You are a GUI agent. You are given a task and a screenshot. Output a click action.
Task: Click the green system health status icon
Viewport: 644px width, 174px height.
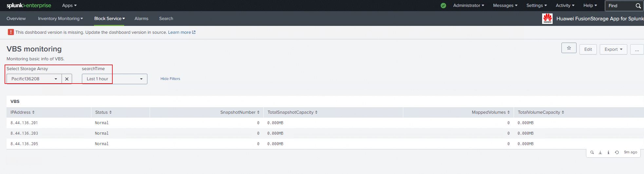[443, 6]
